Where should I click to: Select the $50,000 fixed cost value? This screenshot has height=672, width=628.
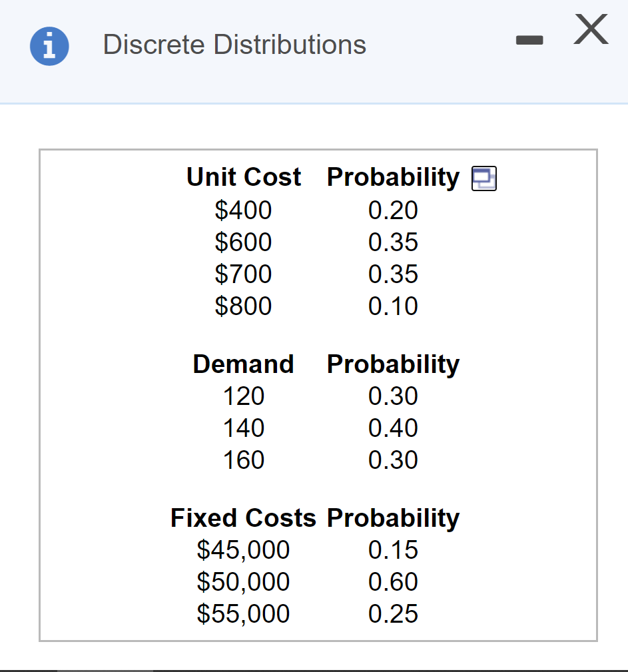pyautogui.click(x=244, y=582)
